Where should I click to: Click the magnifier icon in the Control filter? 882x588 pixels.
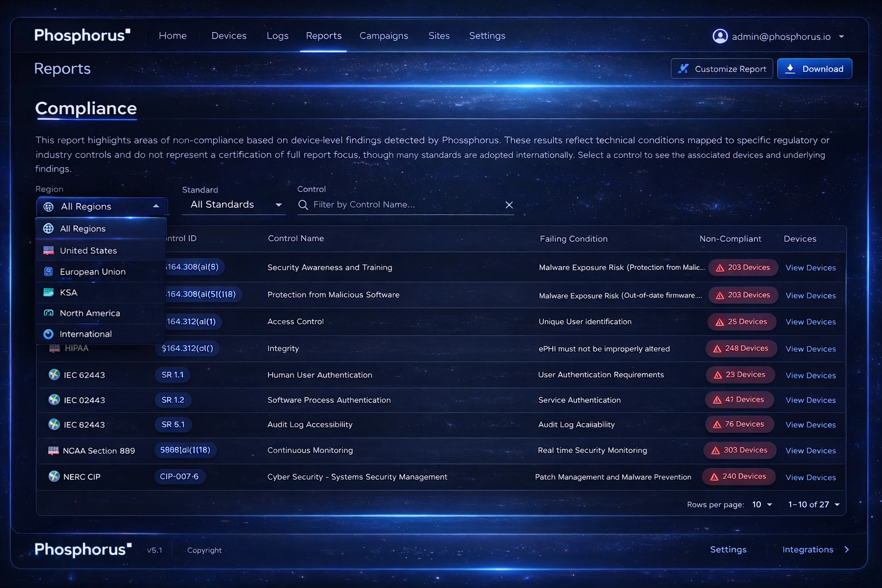tap(303, 204)
